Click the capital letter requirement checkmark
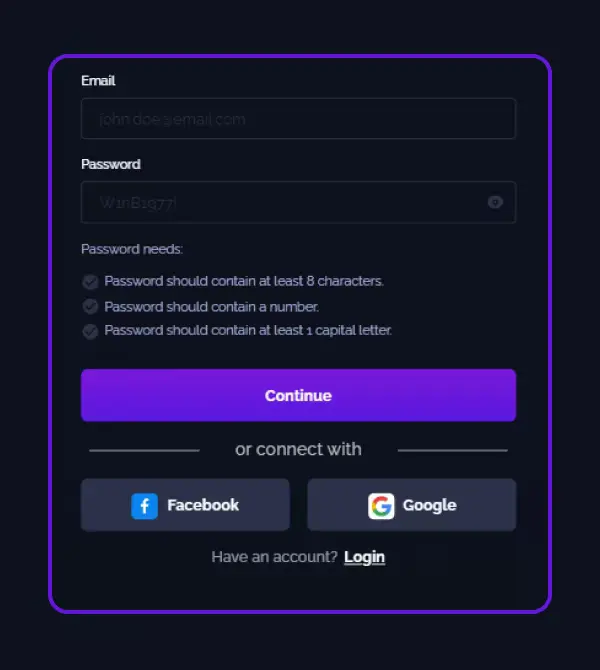The width and height of the screenshot is (600, 670). coord(90,331)
